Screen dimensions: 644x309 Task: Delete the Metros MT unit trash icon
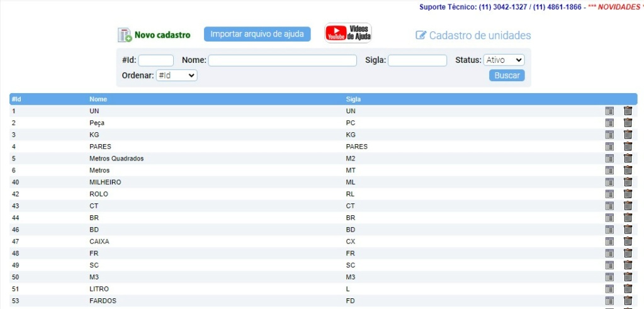tap(628, 171)
